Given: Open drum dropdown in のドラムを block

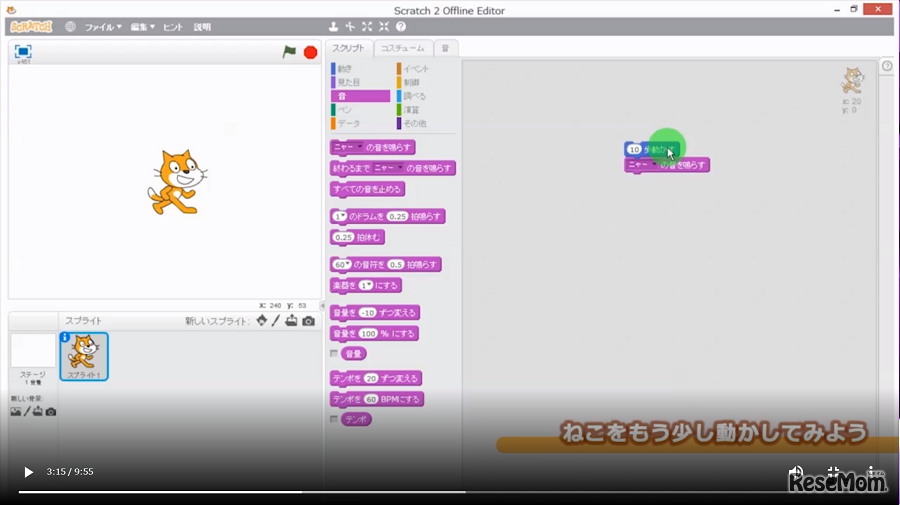Looking at the screenshot, I should pos(340,216).
